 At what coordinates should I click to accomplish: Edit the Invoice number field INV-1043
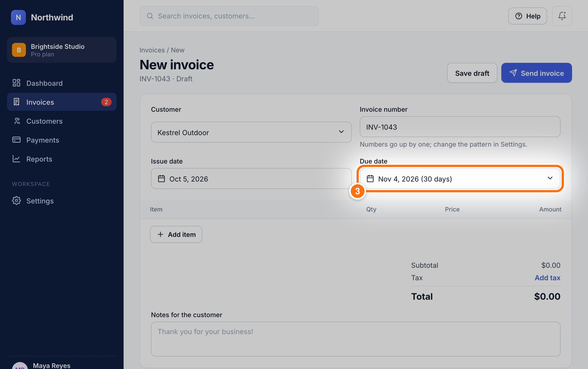[460, 127]
